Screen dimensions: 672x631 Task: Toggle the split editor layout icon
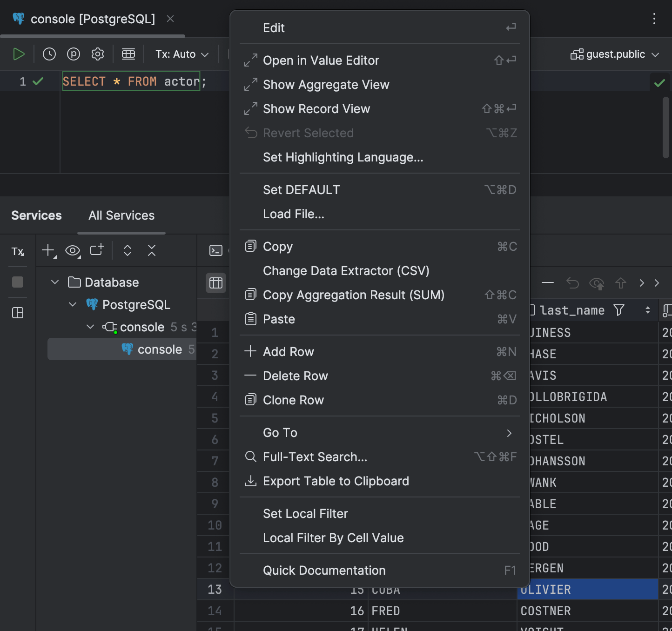pyautogui.click(x=18, y=313)
